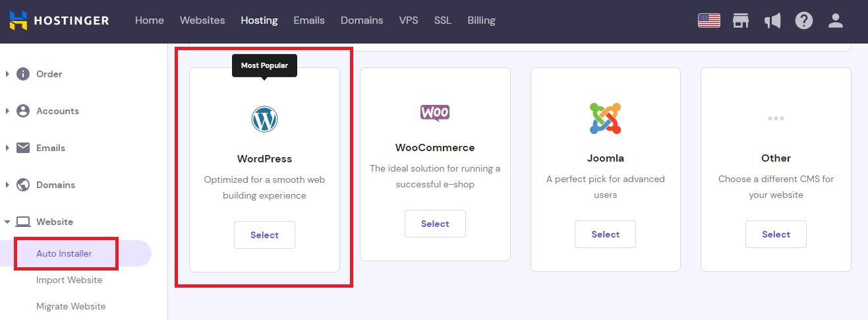Open the Hosting menu
This screenshot has height=320, width=868.
(x=259, y=20)
